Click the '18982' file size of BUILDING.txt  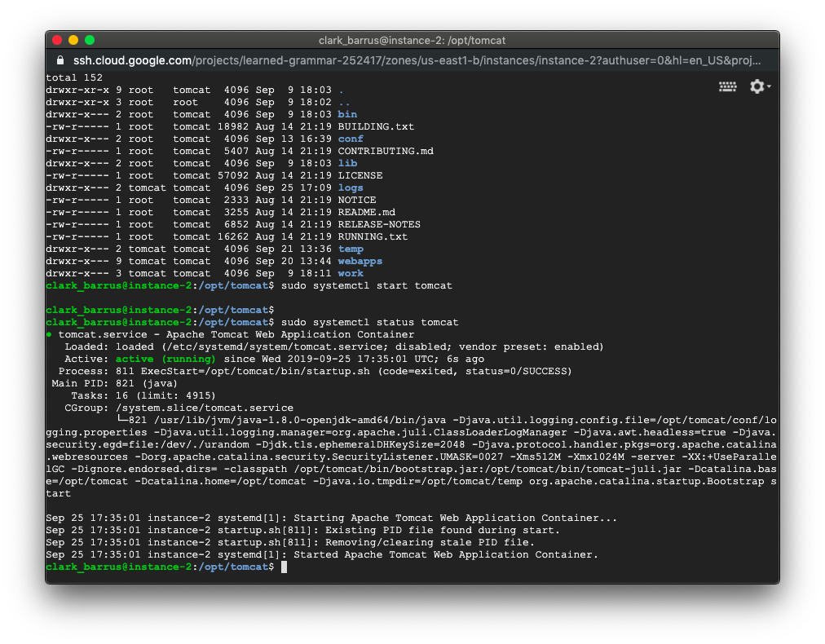click(x=233, y=127)
